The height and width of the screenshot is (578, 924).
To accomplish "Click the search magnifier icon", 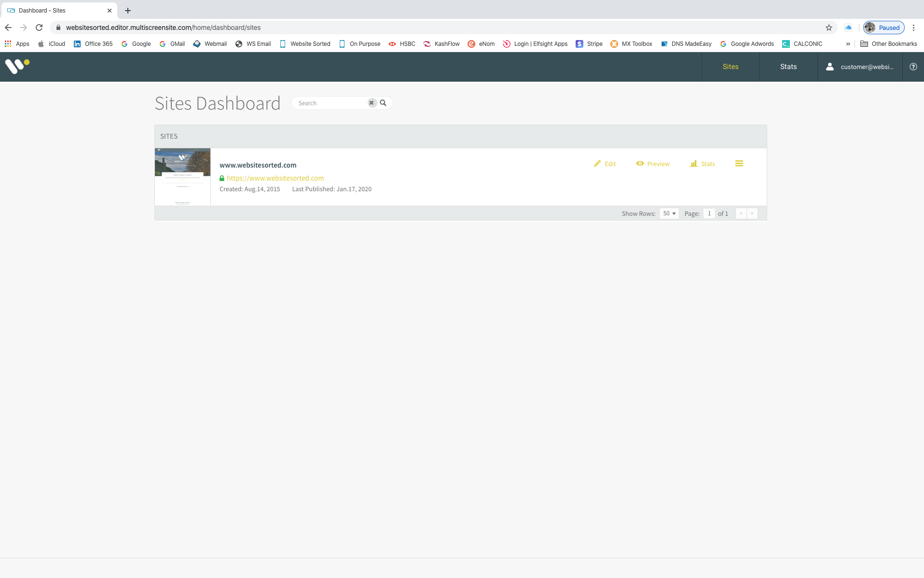I will (x=383, y=102).
